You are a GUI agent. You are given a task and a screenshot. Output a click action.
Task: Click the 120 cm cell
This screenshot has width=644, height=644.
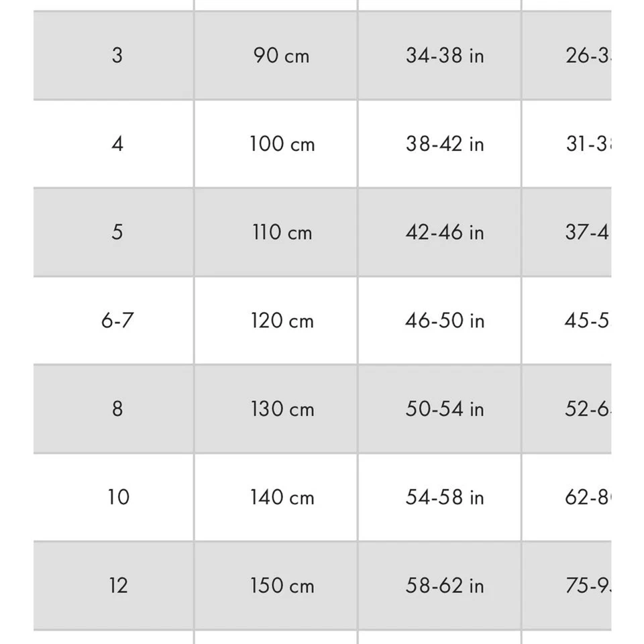[282, 321]
